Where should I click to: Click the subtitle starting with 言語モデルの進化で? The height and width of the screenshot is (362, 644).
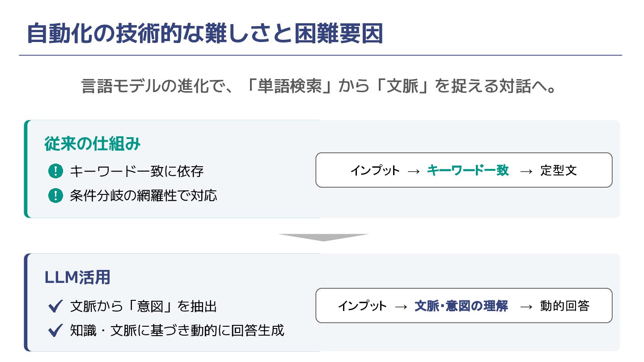point(319,86)
